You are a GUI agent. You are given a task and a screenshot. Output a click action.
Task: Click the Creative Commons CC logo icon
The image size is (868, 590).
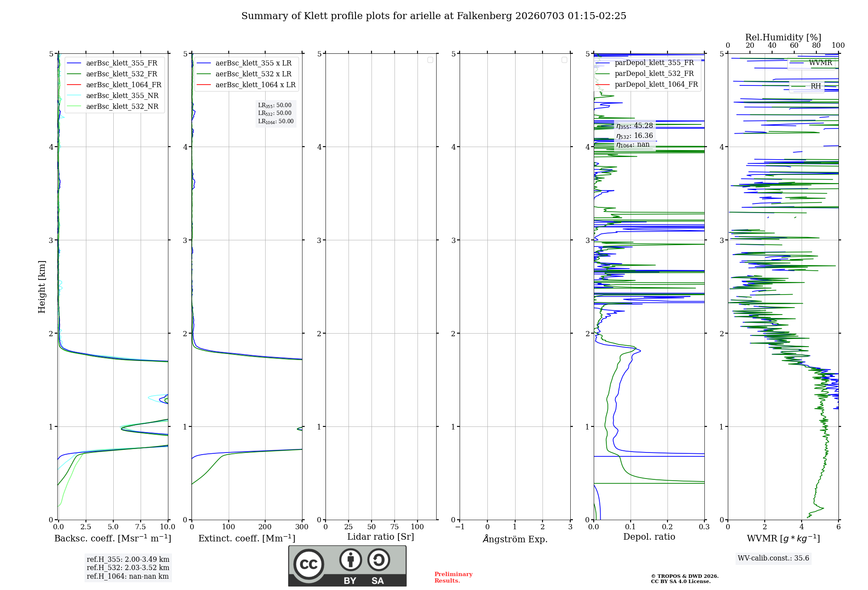(309, 564)
